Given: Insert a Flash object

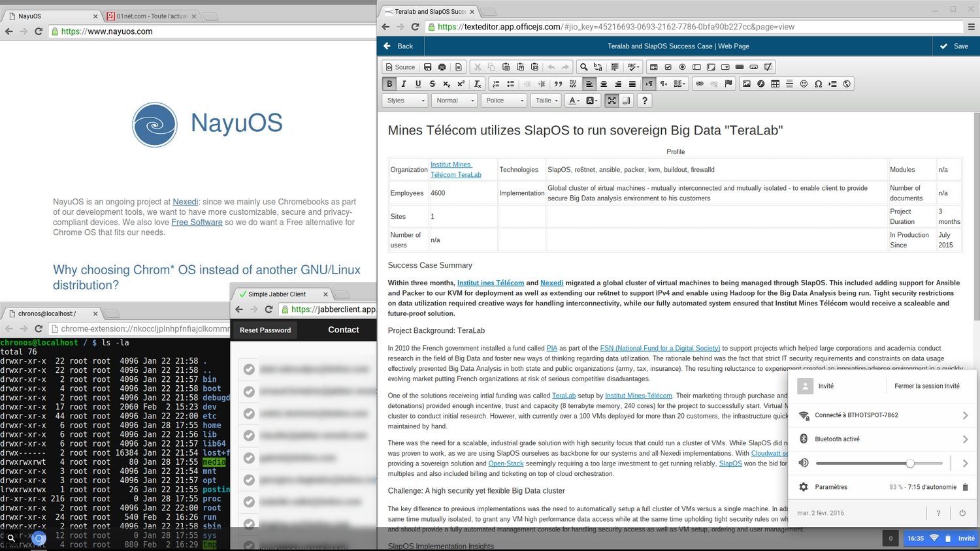Looking at the screenshot, I should [x=760, y=84].
